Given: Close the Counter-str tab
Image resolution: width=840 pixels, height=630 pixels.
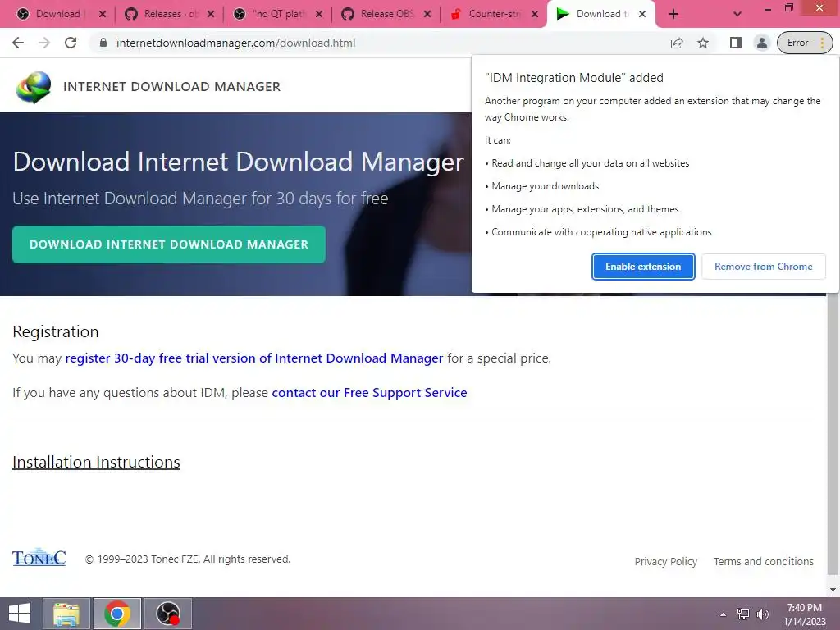Looking at the screenshot, I should pyautogui.click(x=535, y=15).
